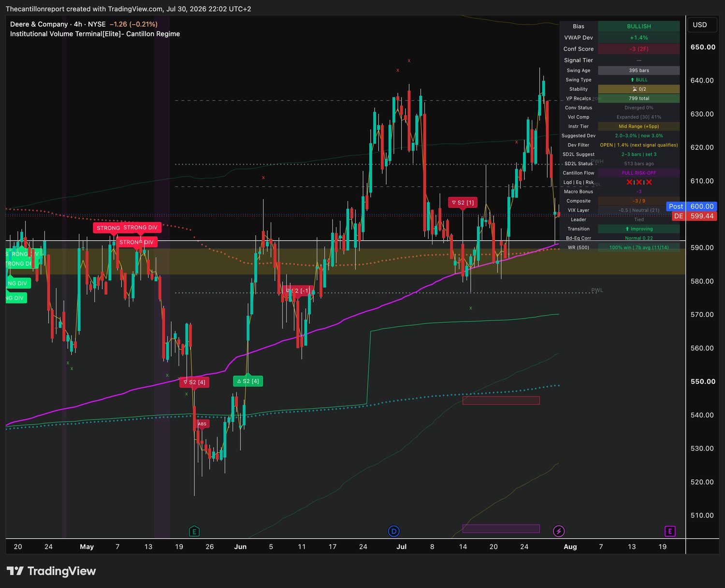725x588 pixels.
Task: Click the VWAP Dev +1.4% value
Action: tap(639, 38)
